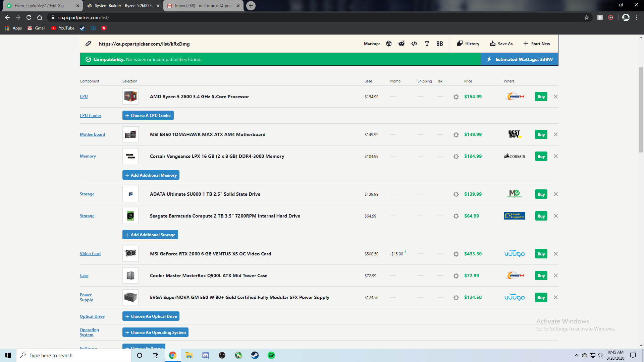The height and width of the screenshot is (362, 644).
Task: Reload the page
Action: 29,17
